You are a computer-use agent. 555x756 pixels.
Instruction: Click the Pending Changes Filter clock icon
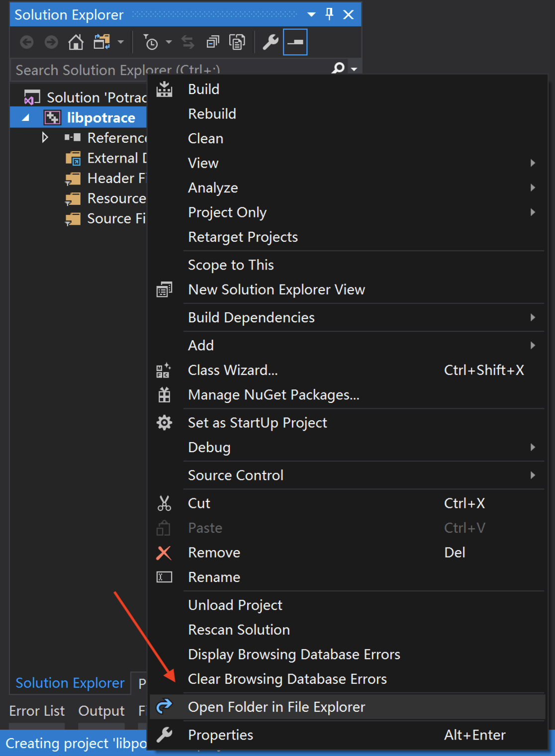[151, 42]
